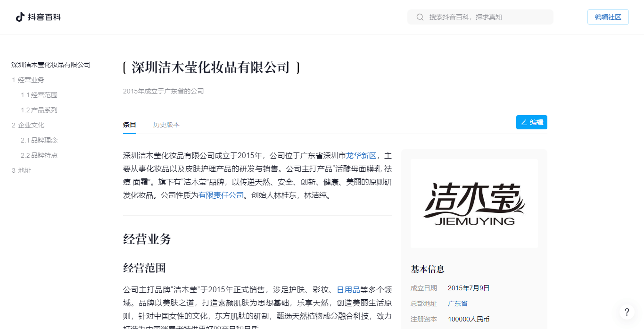This screenshot has width=644, height=329.
Task: Jump to 1 经营业务 in outline
Action: pos(28,80)
